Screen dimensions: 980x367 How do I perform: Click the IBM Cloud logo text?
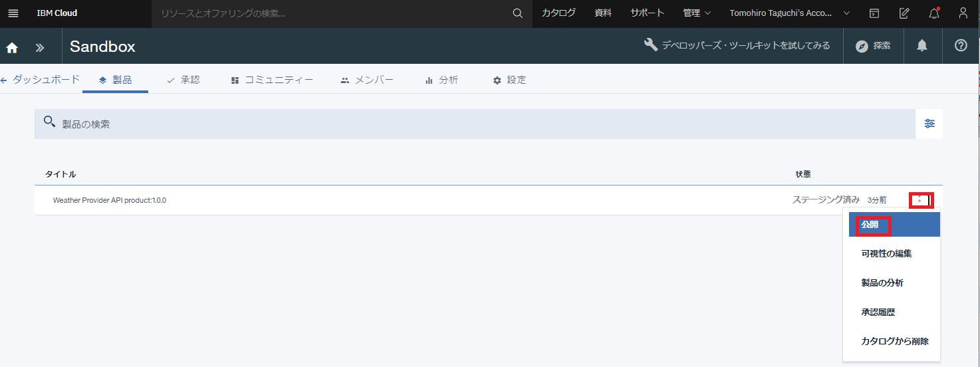pos(57,13)
